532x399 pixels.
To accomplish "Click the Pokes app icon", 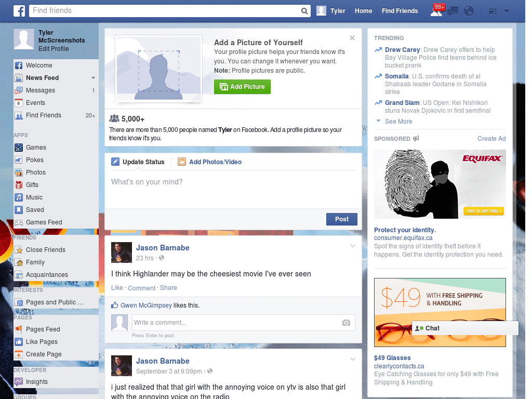I will pyautogui.click(x=19, y=160).
